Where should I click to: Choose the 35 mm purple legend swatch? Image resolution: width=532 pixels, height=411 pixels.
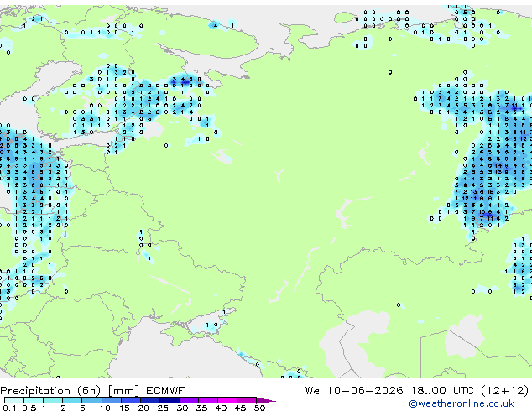[207, 400]
